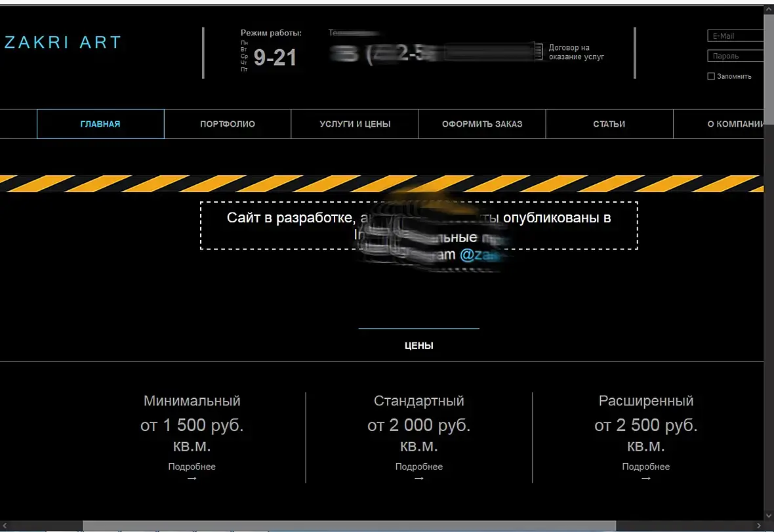Click the Расширенный plan title
The height and width of the screenshot is (532, 774).
coord(645,401)
